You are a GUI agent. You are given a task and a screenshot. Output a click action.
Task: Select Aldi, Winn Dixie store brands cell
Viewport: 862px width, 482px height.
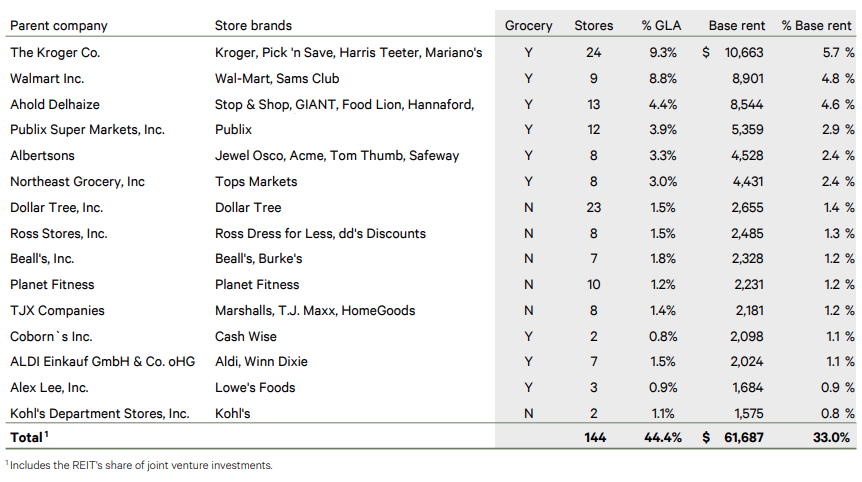pos(261,362)
